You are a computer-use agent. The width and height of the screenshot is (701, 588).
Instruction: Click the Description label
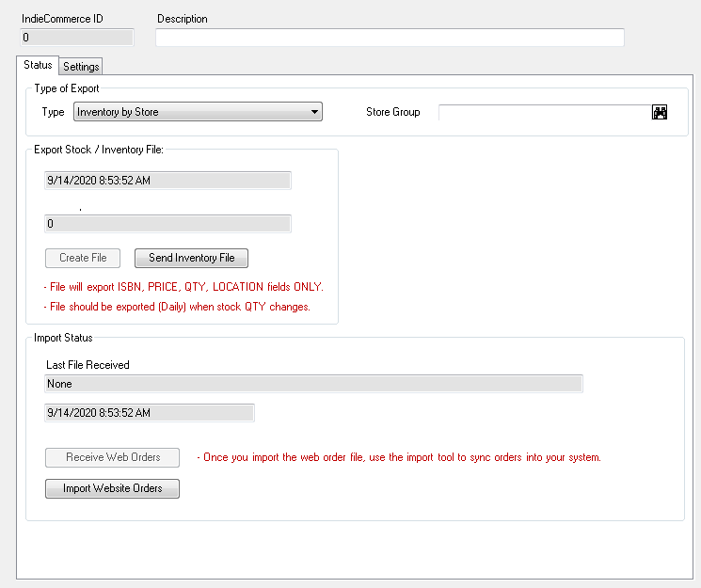click(x=183, y=19)
